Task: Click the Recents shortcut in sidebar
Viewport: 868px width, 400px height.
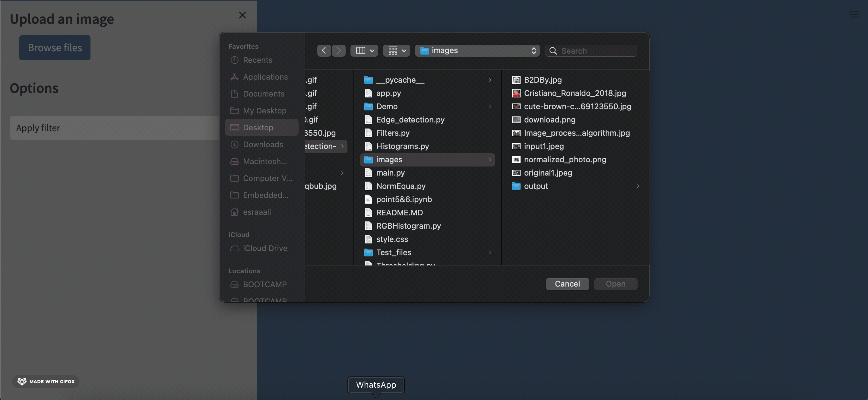Action: tap(257, 59)
